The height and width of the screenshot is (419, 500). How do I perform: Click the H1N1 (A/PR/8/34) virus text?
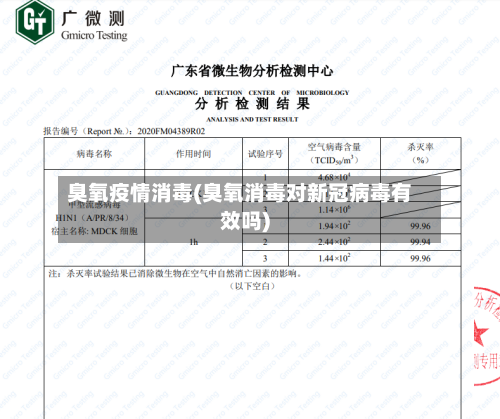point(92,218)
